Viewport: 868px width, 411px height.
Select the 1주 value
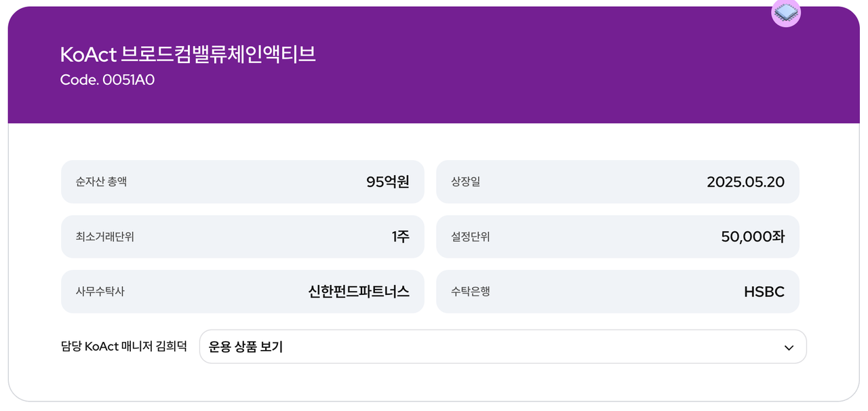click(400, 237)
